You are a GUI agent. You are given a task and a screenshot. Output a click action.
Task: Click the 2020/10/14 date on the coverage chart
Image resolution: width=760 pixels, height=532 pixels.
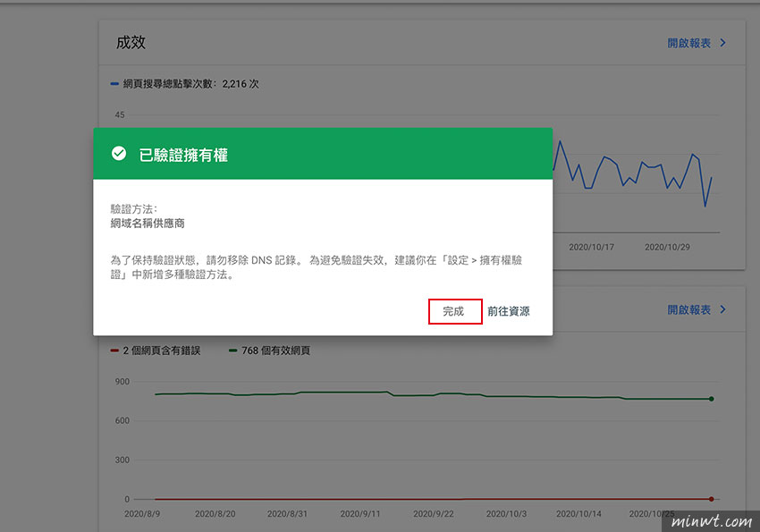578,513
